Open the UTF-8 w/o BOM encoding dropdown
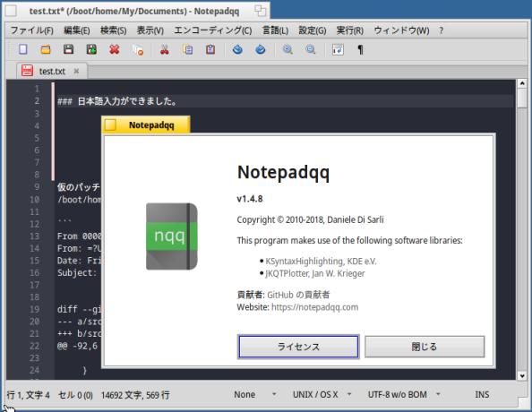 404,394
